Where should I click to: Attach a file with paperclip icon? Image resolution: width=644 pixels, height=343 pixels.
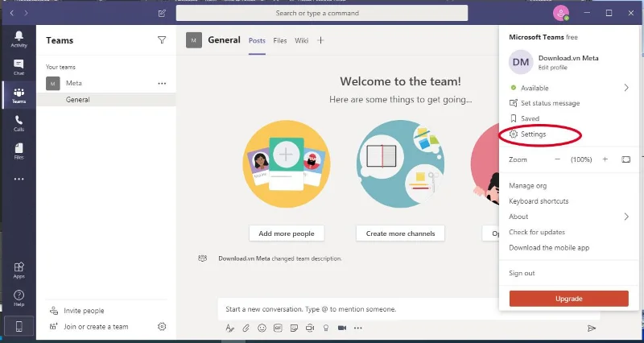pyautogui.click(x=246, y=328)
